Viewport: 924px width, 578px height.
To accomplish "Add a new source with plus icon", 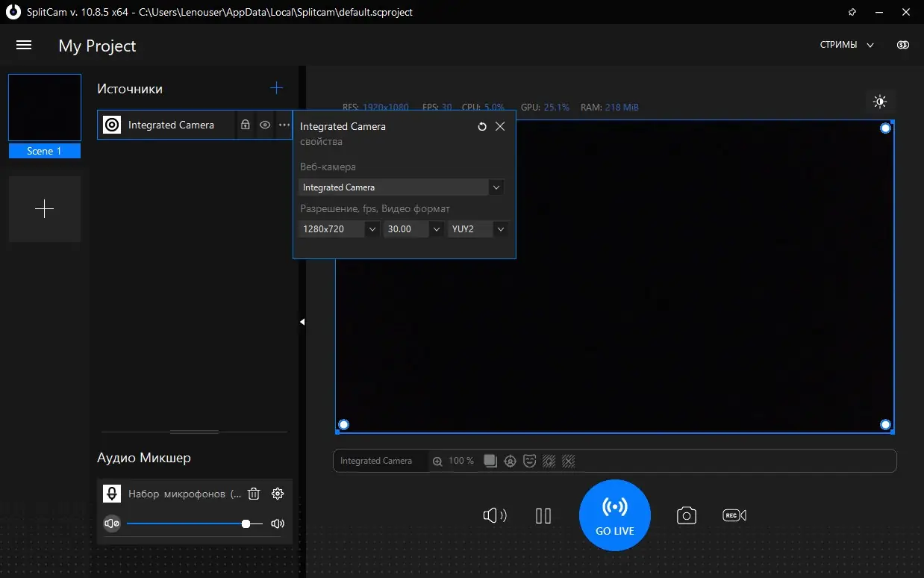I will (x=276, y=88).
